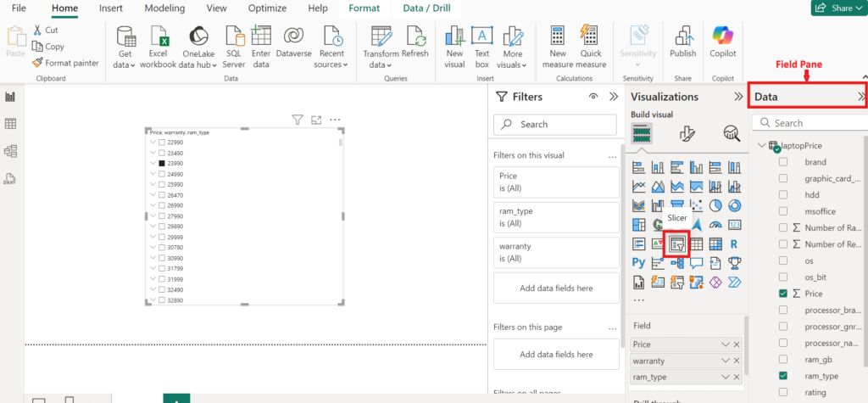Open the View ribbon tab
Screen dimensions: 868x403
coord(216,8)
